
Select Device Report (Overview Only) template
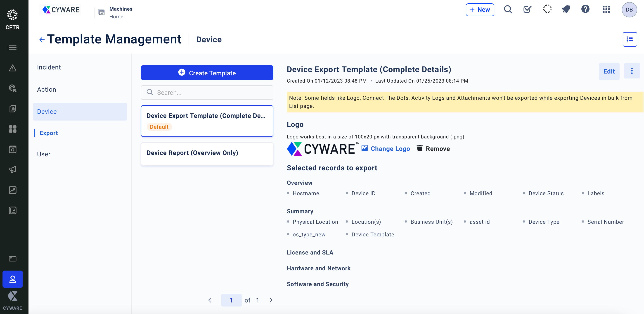click(207, 153)
